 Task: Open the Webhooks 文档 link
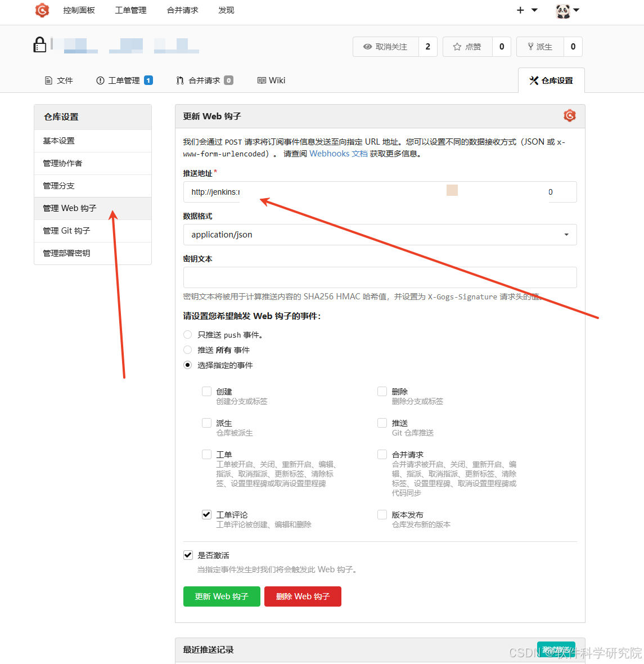coord(338,154)
